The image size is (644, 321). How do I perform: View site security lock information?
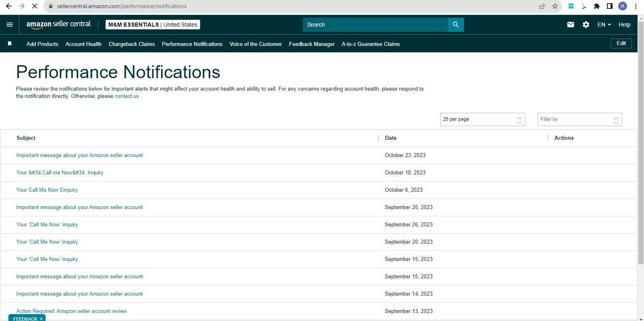[51, 6]
